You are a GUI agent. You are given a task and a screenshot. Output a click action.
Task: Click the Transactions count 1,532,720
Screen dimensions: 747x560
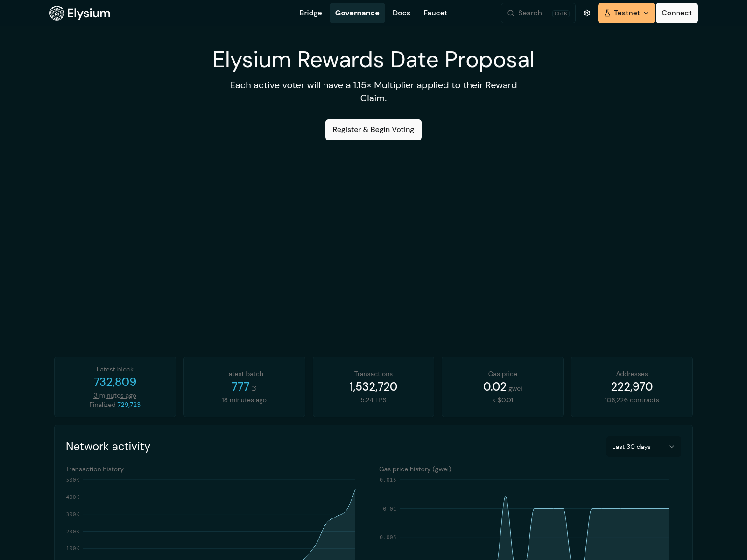373,387
